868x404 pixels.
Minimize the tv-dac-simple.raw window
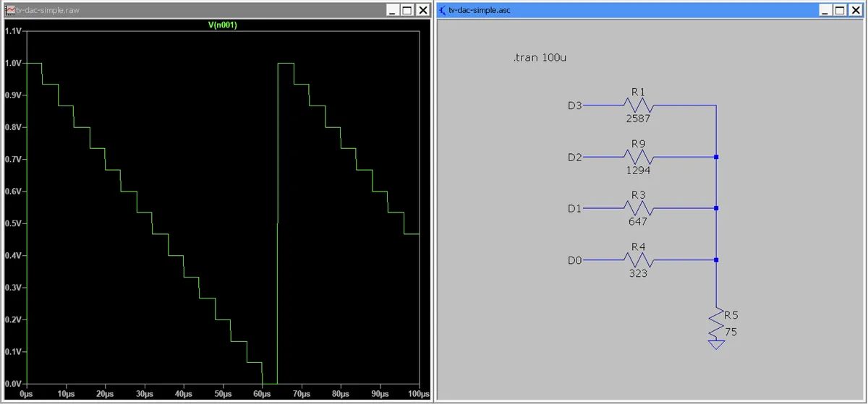393,10
